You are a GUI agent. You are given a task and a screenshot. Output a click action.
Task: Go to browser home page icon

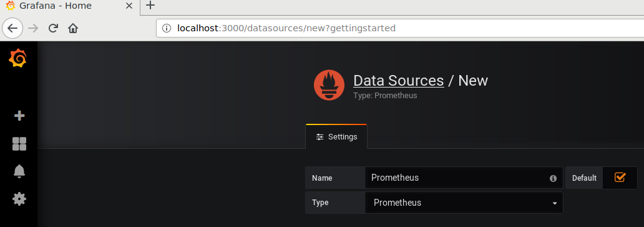72,28
